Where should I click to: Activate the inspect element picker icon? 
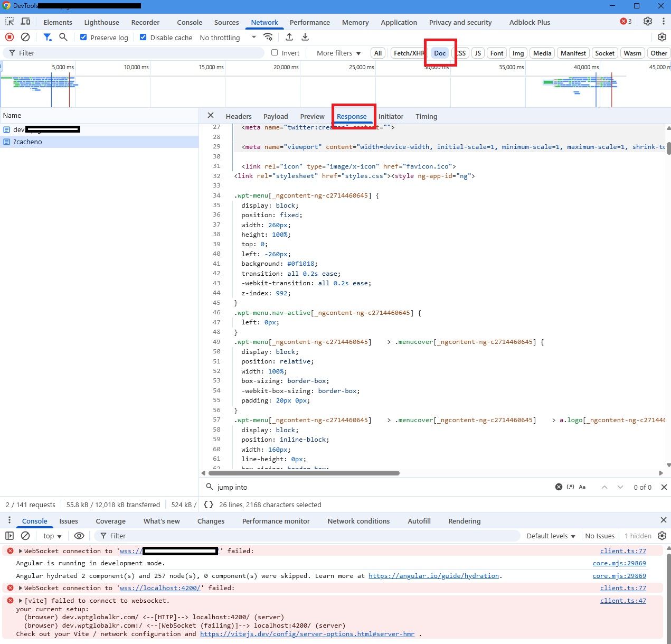[10, 22]
